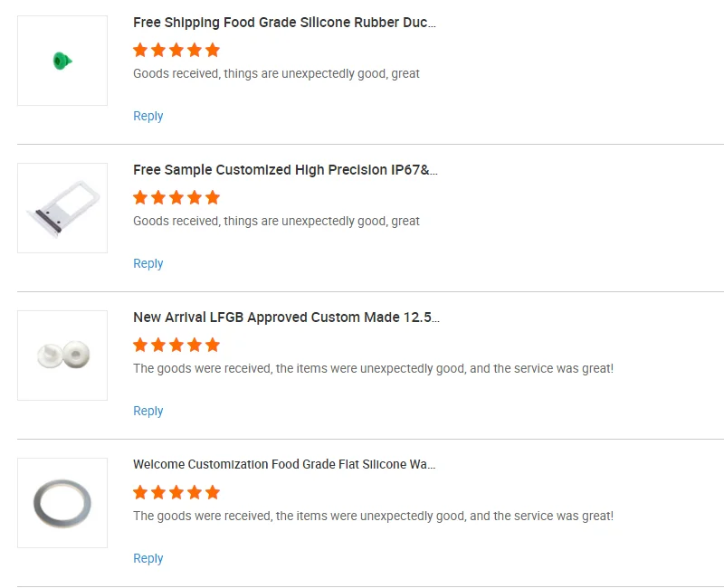Viewport: 724px width, 588px height.
Task: Open the SIM card tray product image
Action: point(62,208)
